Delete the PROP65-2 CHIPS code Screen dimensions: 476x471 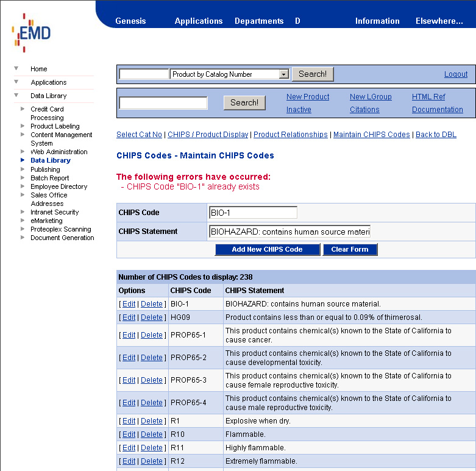[x=152, y=358]
